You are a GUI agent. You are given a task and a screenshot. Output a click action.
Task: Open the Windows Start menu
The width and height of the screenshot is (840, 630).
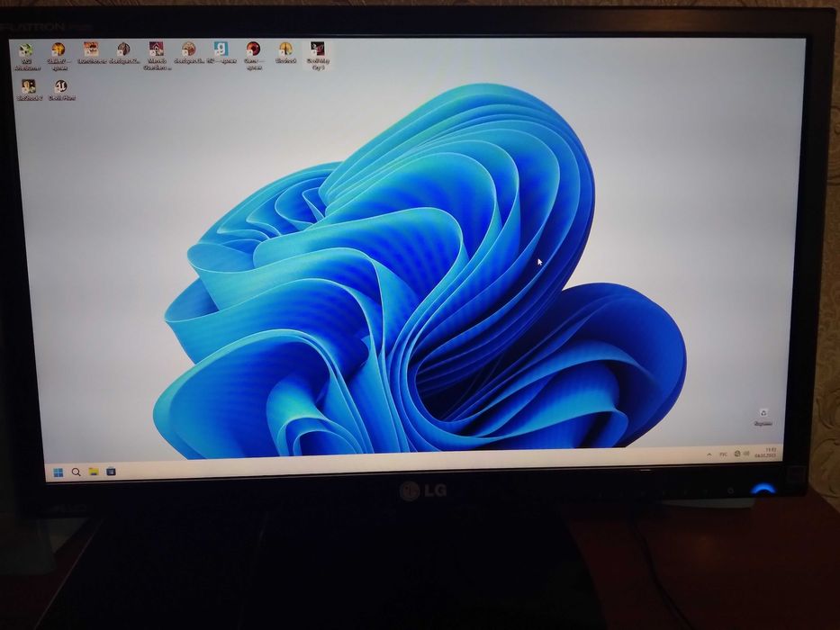pos(58,472)
